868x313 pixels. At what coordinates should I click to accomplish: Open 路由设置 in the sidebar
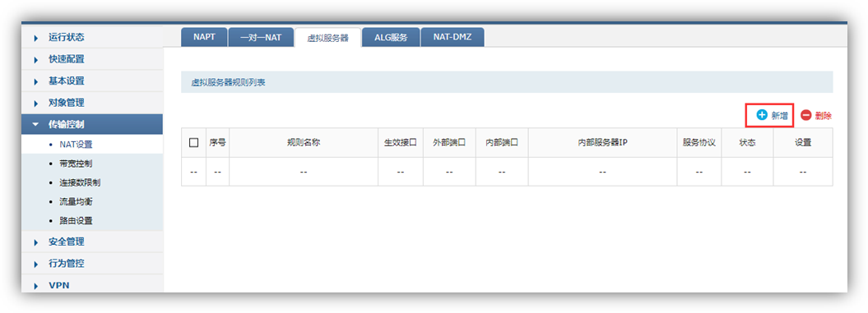76,220
